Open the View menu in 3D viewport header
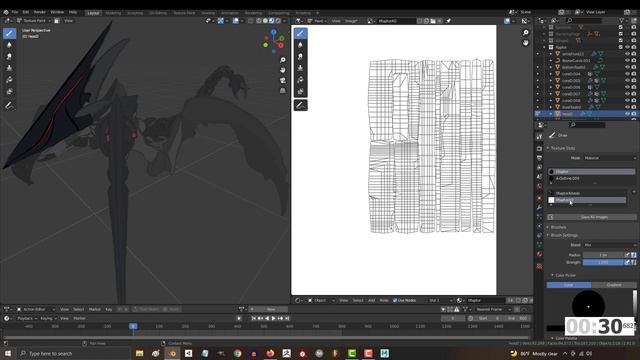Viewport: 640px width, 360px height. pos(69,21)
